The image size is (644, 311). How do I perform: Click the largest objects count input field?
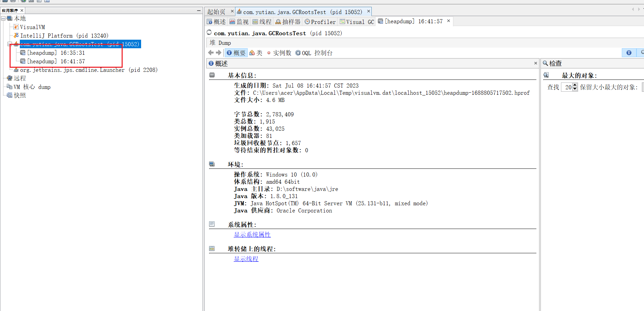pos(567,87)
